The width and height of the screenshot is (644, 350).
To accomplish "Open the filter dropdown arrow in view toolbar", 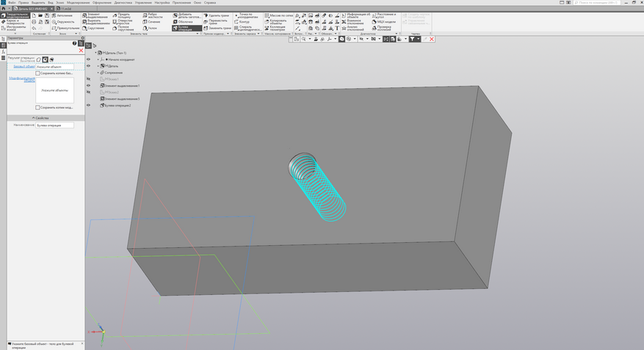I will (419, 40).
